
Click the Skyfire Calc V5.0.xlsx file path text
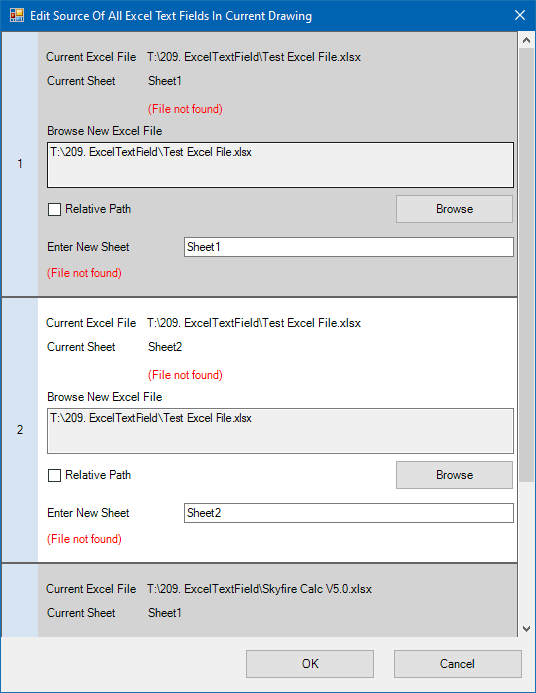(259, 589)
